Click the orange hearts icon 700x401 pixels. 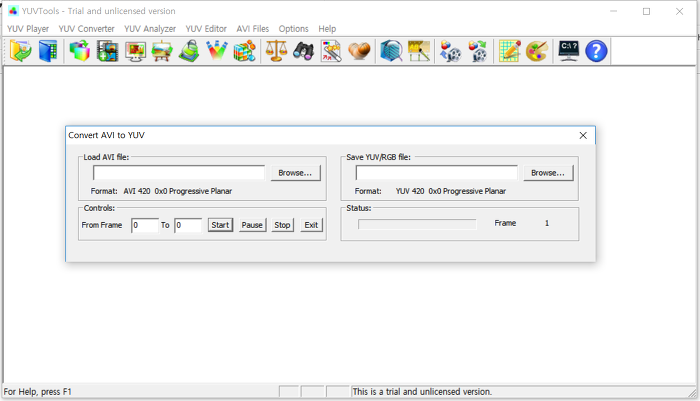(x=359, y=51)
